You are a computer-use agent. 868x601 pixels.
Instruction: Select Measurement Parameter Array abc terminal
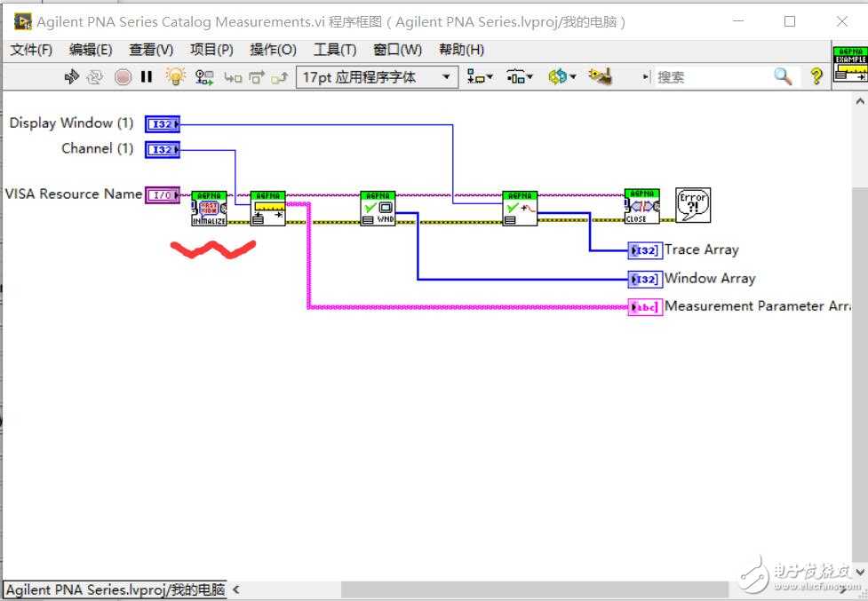coord(645,307)
